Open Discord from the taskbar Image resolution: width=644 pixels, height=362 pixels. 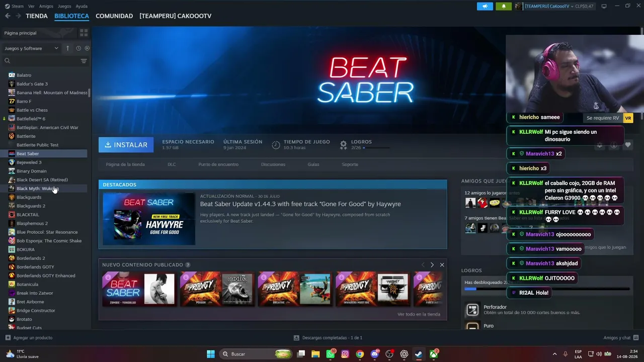374,354
